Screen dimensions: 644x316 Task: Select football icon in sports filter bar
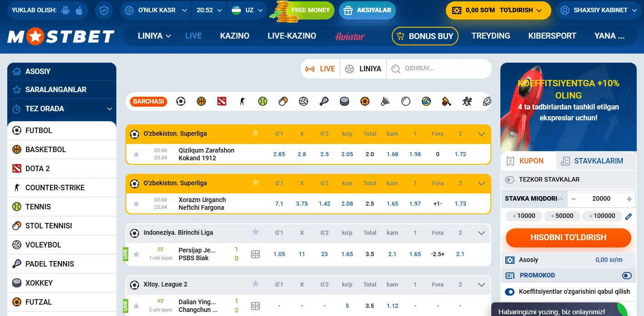click(181, 101)
